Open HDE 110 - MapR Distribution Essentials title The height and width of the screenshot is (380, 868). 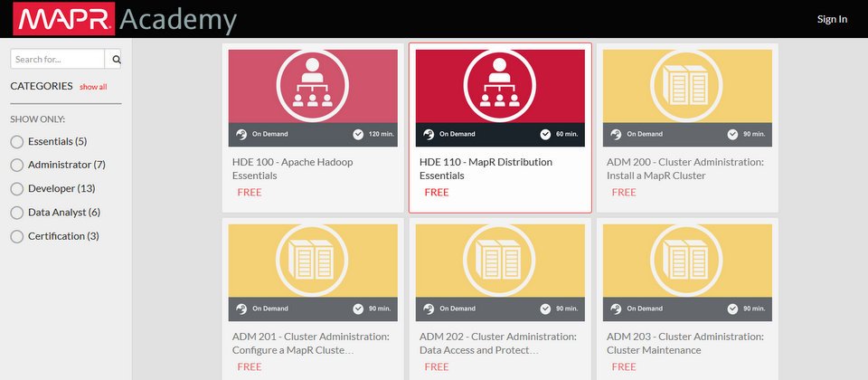tap(486, 169)
